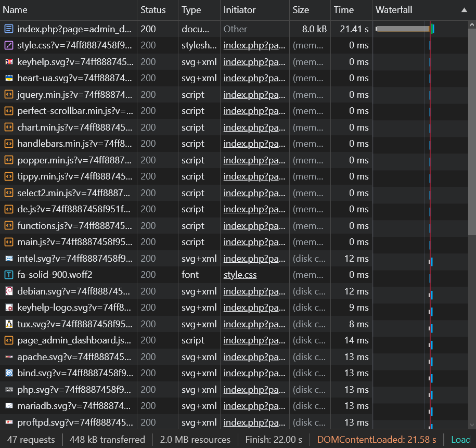The height and width of the screenshot is (448, 476).
Task: Click the waterfall bar for index.php request
Action: point(403,29)
